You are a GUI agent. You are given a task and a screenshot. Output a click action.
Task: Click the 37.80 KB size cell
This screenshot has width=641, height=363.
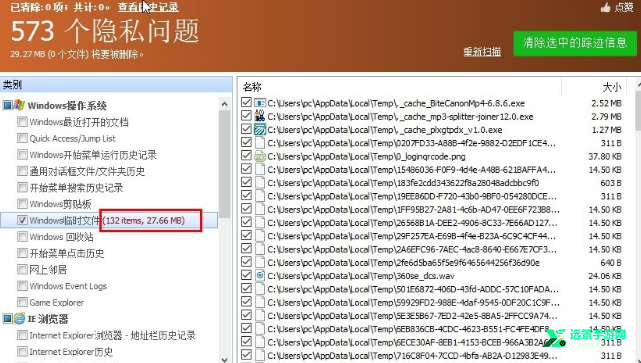coord(605,156)
